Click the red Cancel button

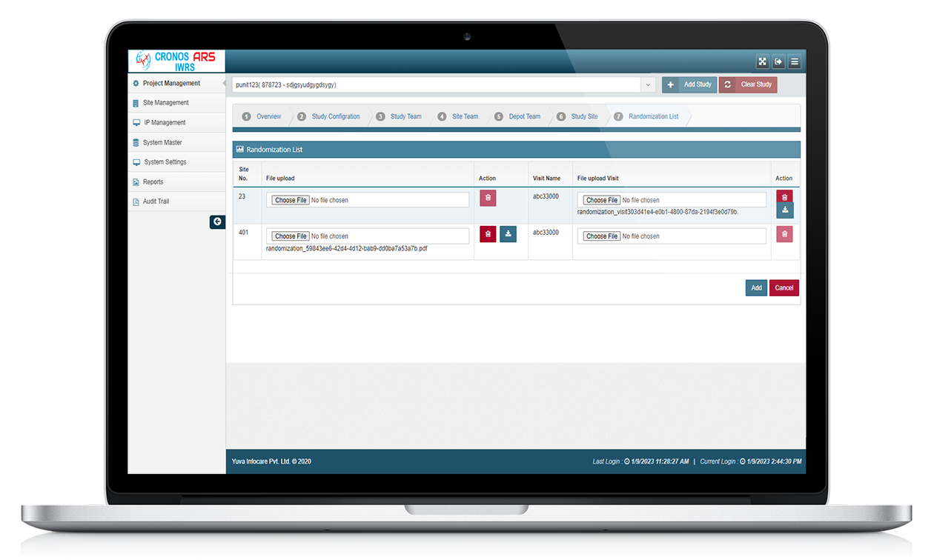(x=784, y=288)
